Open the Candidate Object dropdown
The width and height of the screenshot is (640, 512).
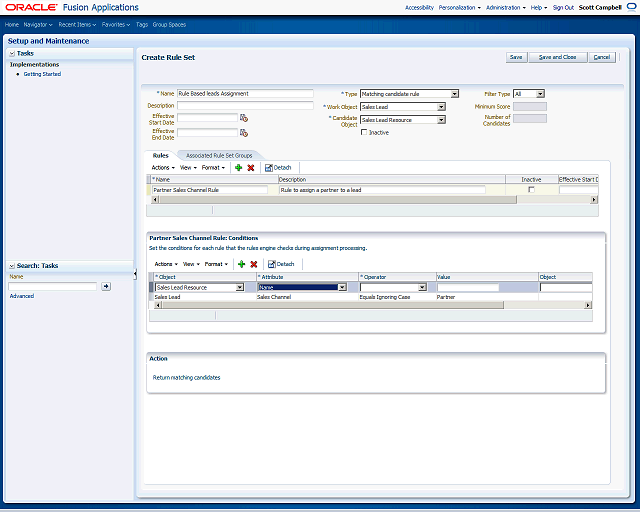click(x=441, y=120)
